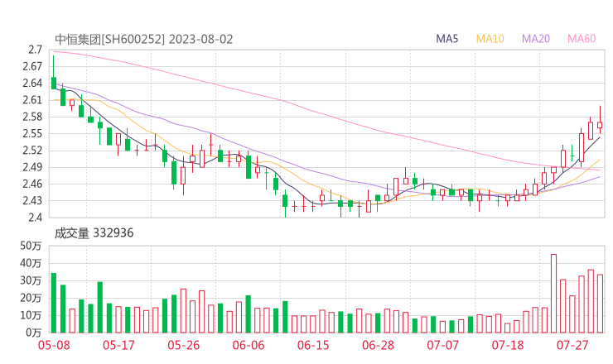The width and height of the screenshot is (613, 364).
Task: Click the 2.4 price axis label
Action: [x=35, y=218]
